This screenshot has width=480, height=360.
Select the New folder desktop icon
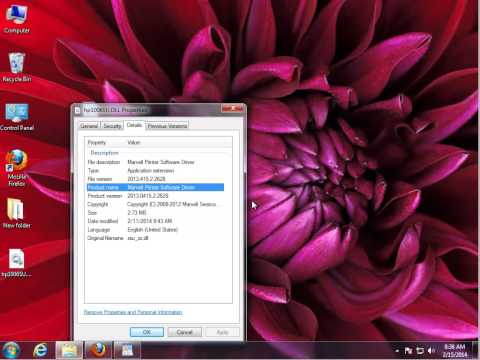tap(17, 213)
